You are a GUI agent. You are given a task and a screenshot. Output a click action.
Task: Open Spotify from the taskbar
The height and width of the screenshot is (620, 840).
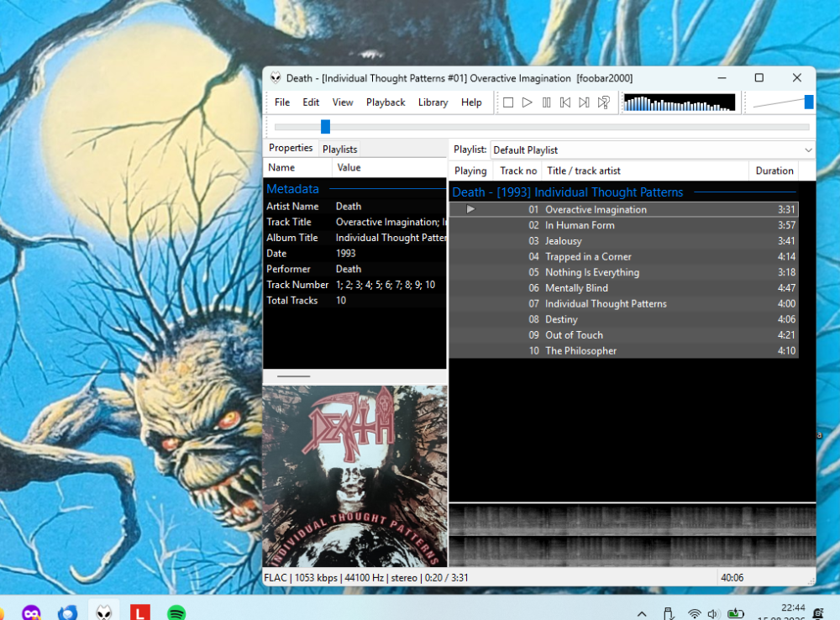[176, 612]
